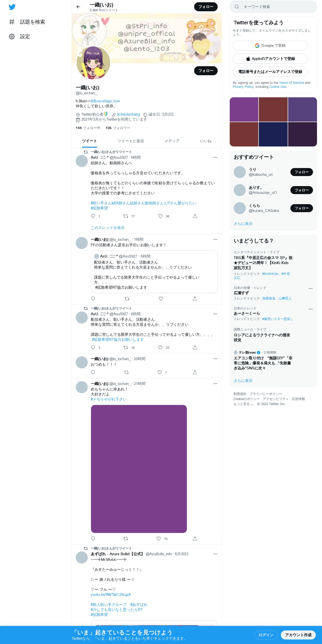Share the 絵師さん、動画師さんへ tweet
This screenshot has width=322, height=644.
195,216
